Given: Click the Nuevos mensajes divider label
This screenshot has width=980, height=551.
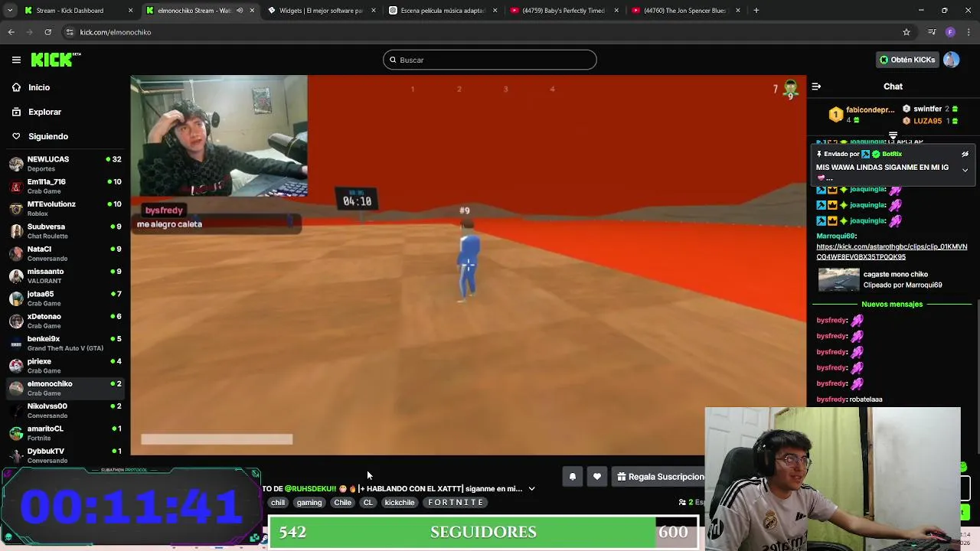Looking at the screenshot, I should 892,305.
